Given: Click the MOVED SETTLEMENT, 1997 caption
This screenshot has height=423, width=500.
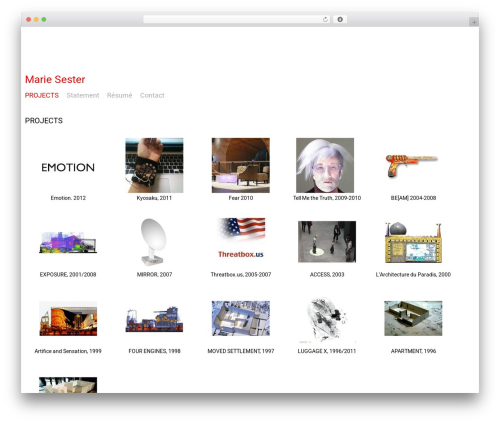Looking at the screenshot, I should pyautogui.click(x=241, y=351).
